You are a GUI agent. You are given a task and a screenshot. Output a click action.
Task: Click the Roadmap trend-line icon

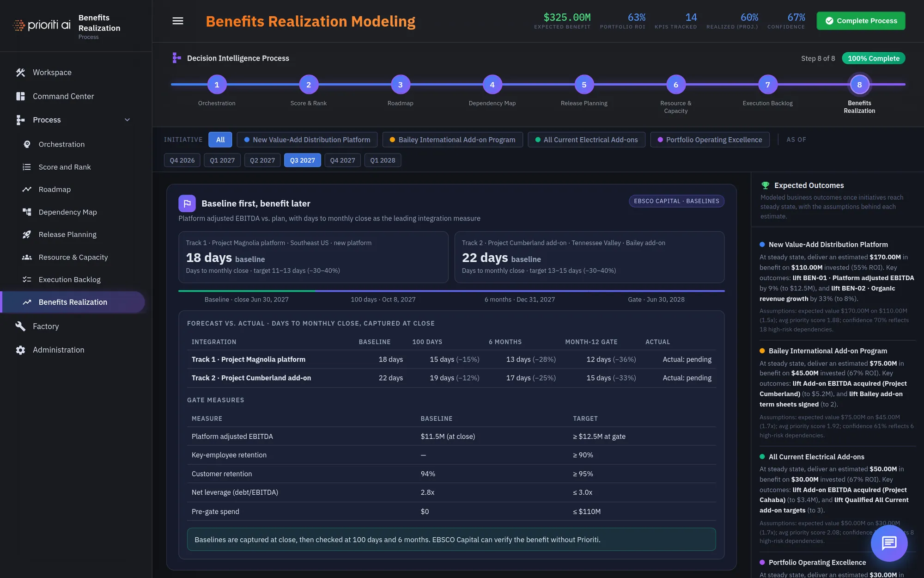coord(27,190)
